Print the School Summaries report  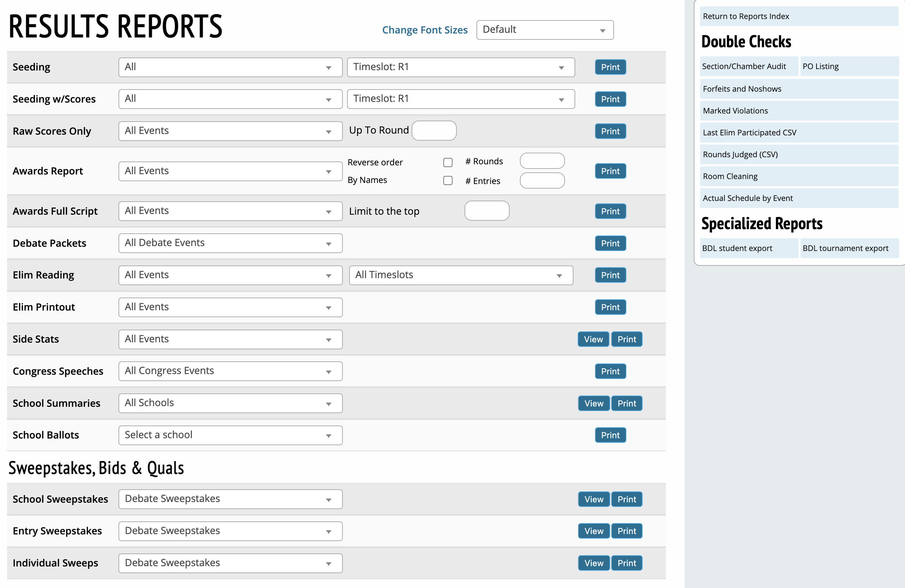626,403
